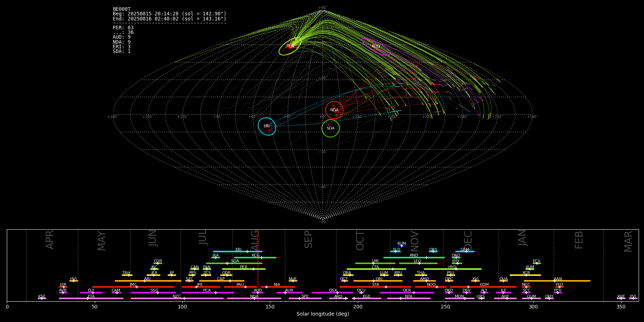Select the NZC shower bar
644x322 pixels.
[177, 298]
